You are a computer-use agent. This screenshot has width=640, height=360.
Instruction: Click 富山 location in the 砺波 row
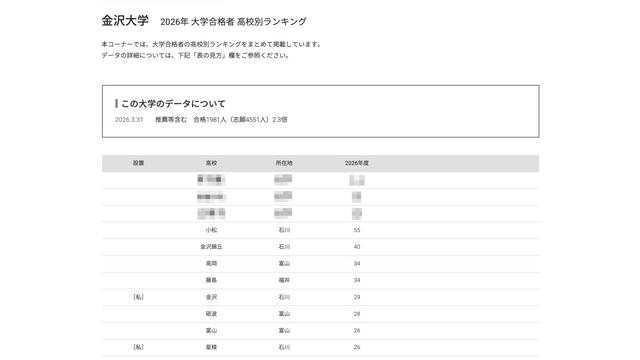pos(284,314)
